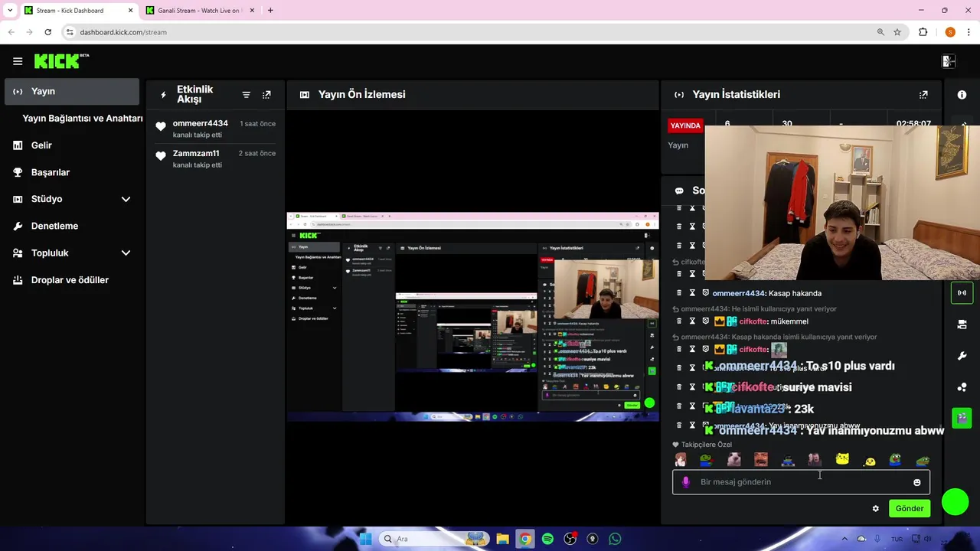Show hidden system tray icons chevron
Image resolution: width=980 pixels, height=551 pixels.
point(844,539)
